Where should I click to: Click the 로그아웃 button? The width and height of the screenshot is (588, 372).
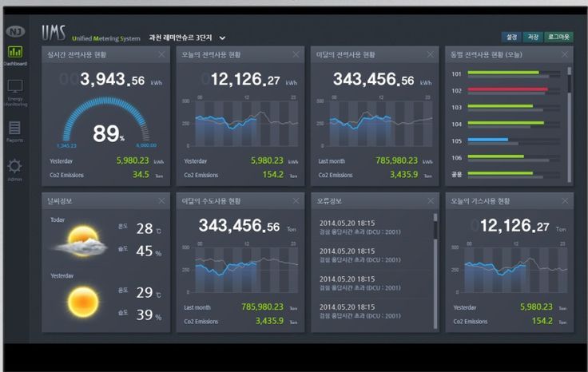(x=559, y=38)
